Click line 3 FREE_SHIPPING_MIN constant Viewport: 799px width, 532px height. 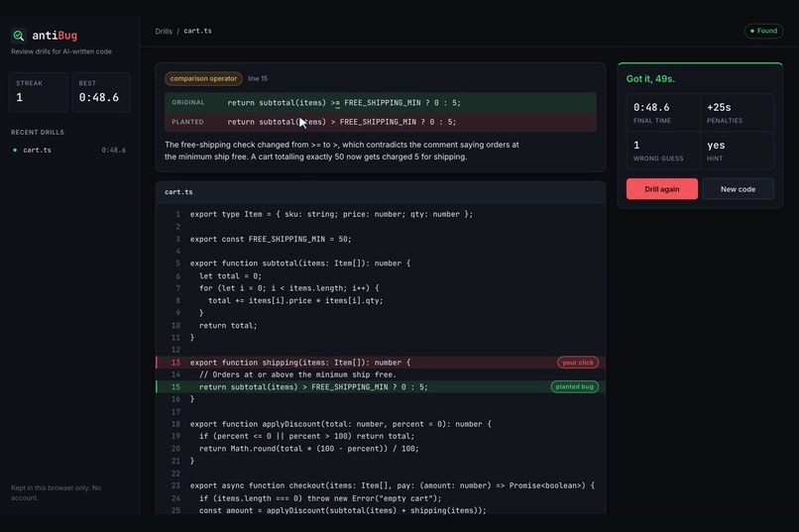click(x=271, y=239)
